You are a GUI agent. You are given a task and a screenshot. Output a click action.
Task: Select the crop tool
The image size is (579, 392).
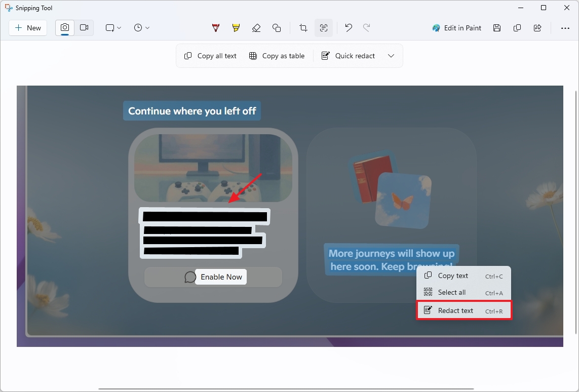[302, 28]
